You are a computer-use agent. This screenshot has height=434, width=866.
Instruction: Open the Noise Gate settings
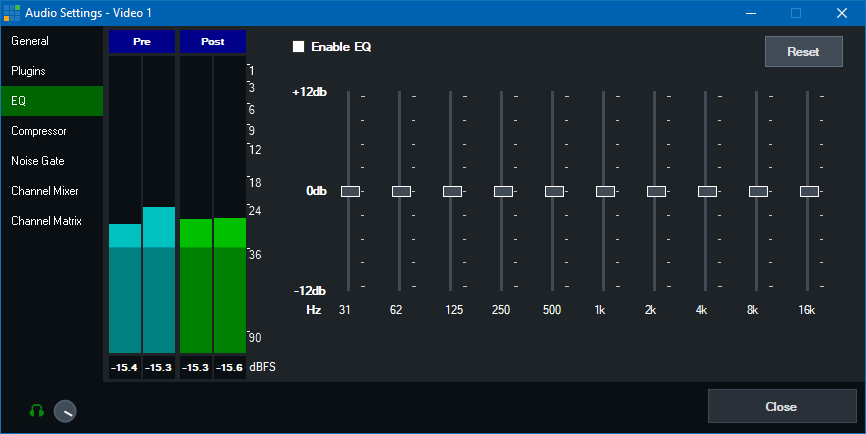tap(39, 161)
